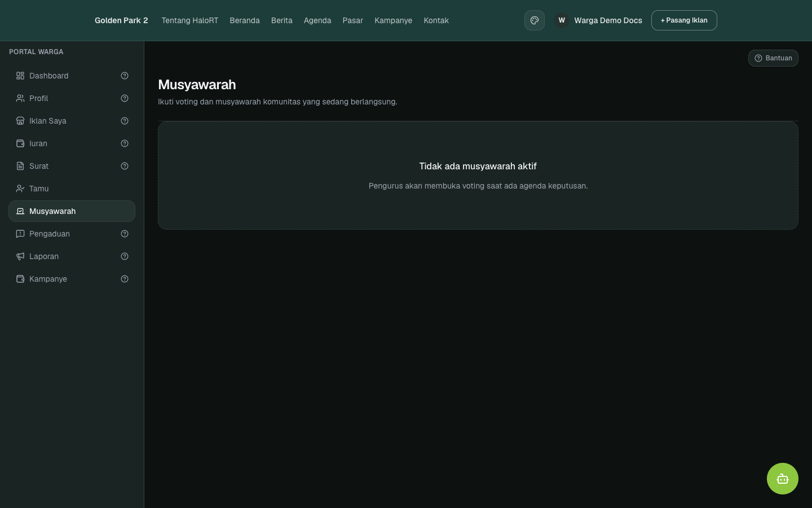Go to Beranda in top navigation
The image size is (812, 508).
[x=245, y=20]
